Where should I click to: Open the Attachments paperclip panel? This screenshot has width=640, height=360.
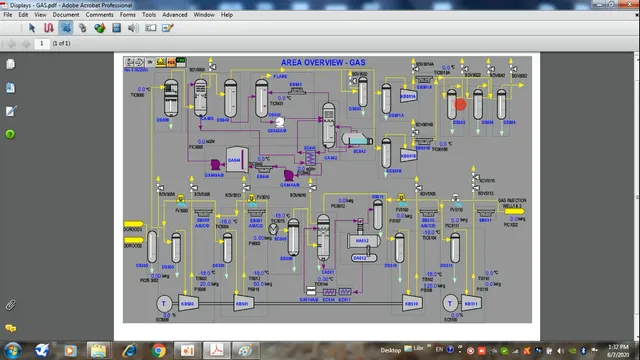point(10,305)
